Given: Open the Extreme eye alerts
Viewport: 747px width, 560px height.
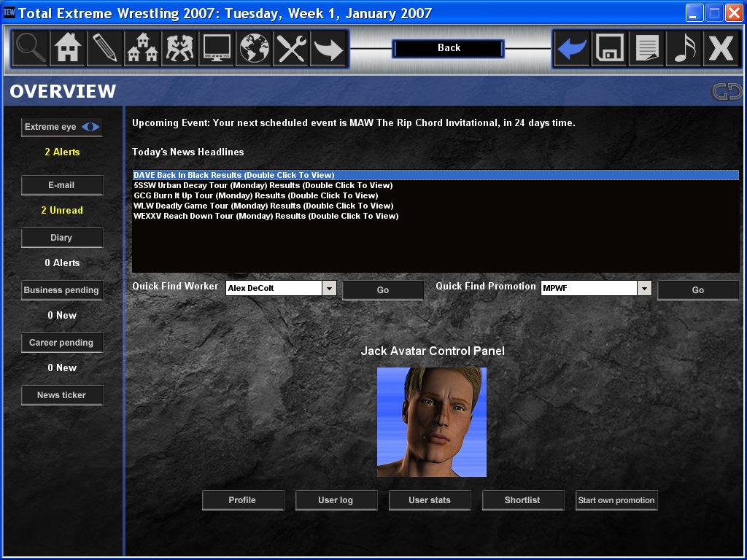Looking at the screenshot, I should [62, 127].
